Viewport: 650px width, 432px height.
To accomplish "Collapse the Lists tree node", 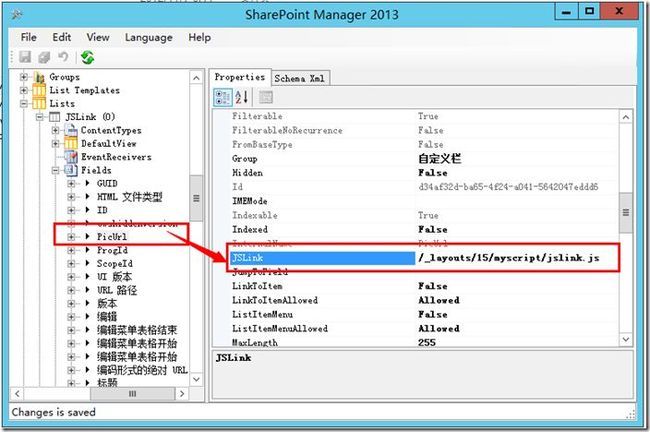I will tap(24, 103).
